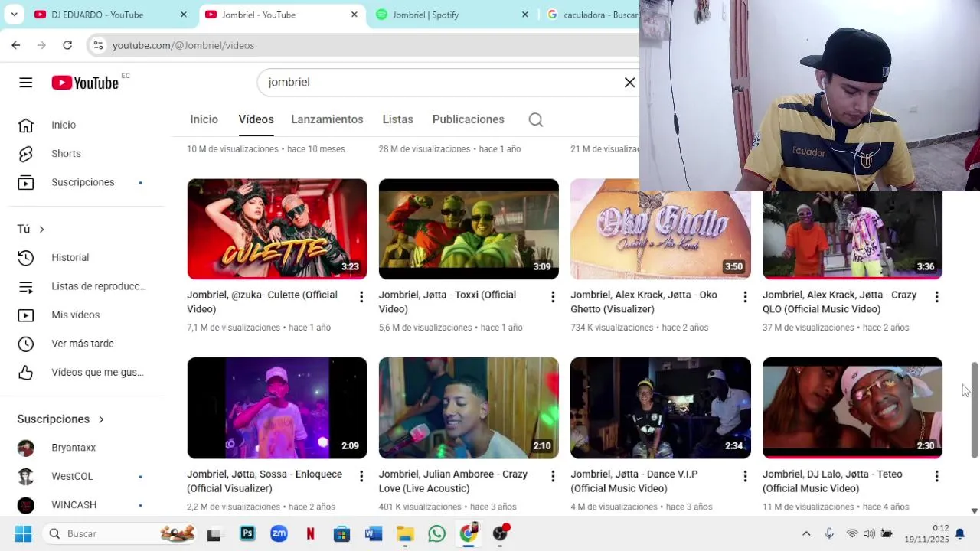Open Teteo (Official Music Video) title
The width and height of the screenshot is (980, 551).
(832, 481)
